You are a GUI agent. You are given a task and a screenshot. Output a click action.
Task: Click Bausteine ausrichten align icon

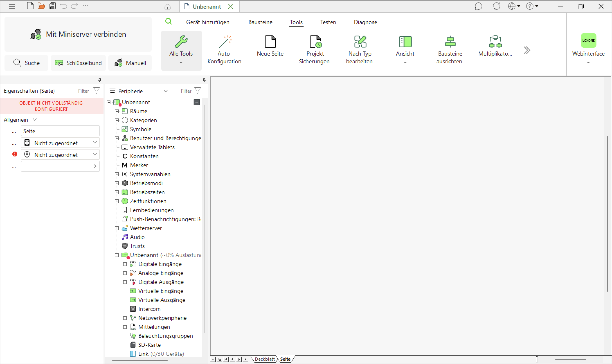coord(450,41)
